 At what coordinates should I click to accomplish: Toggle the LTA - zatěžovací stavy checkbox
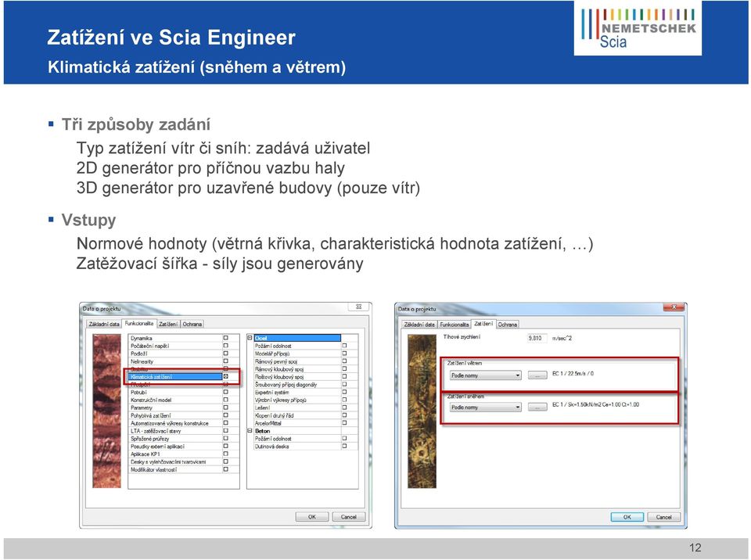(x=225, y=431)
